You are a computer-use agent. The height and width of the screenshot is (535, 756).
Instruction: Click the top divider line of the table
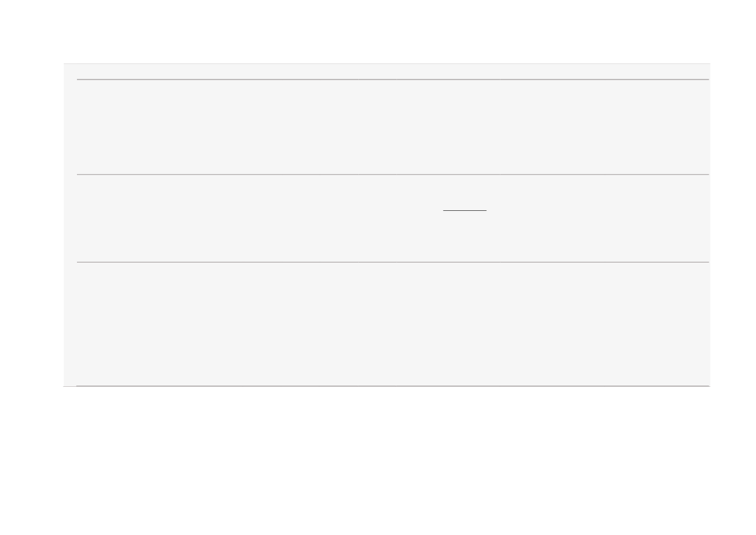tap(393, 79)
